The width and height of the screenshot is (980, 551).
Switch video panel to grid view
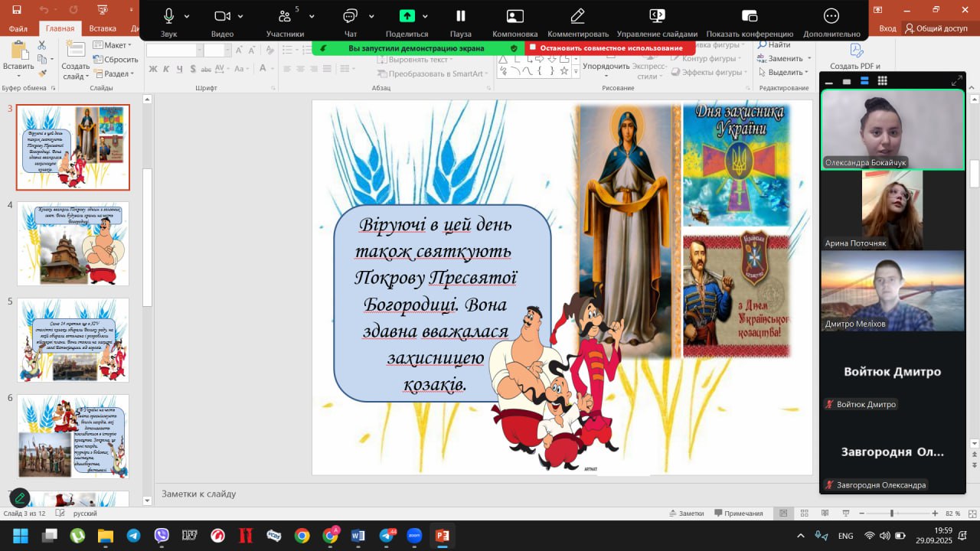tap(882, 81)
